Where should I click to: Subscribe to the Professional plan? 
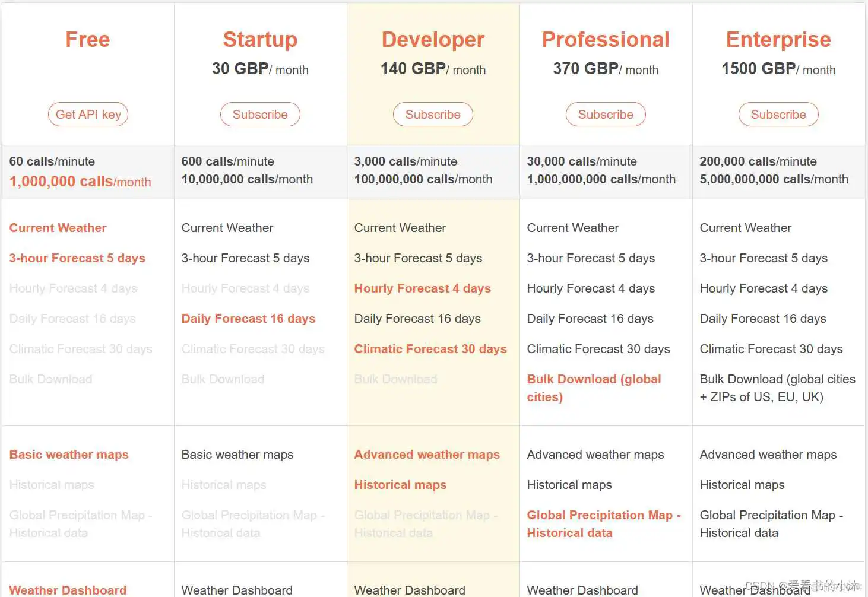click(x=606, y=115)
